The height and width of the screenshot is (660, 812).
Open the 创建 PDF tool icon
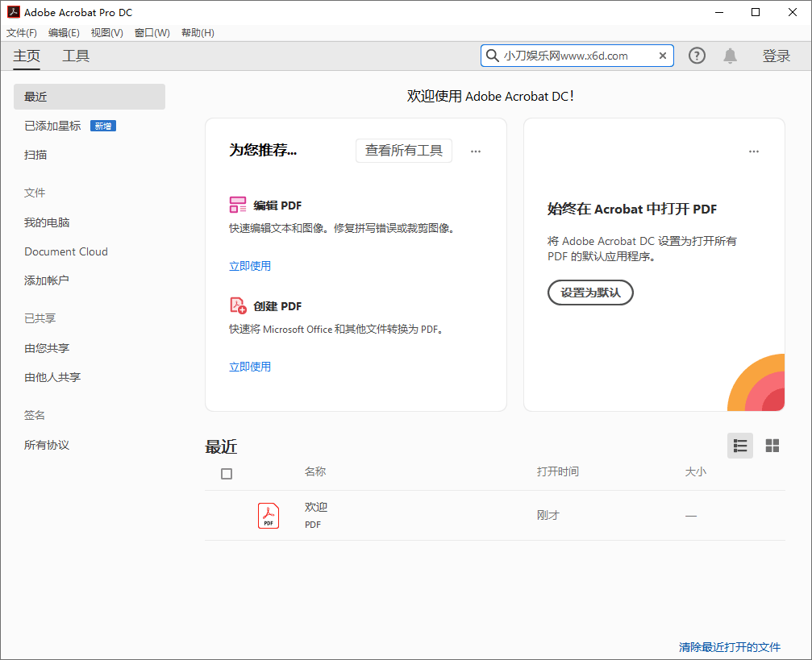click(x=238, y=305)
